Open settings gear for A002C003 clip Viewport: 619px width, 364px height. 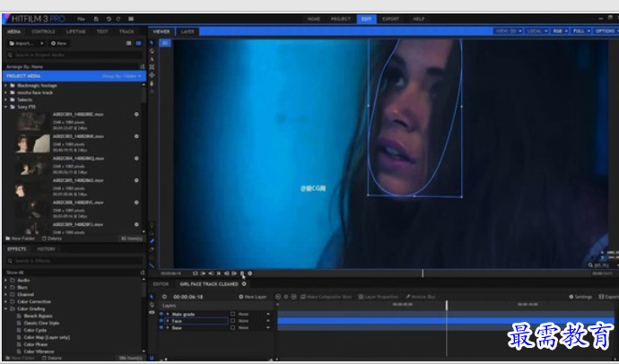136,136
